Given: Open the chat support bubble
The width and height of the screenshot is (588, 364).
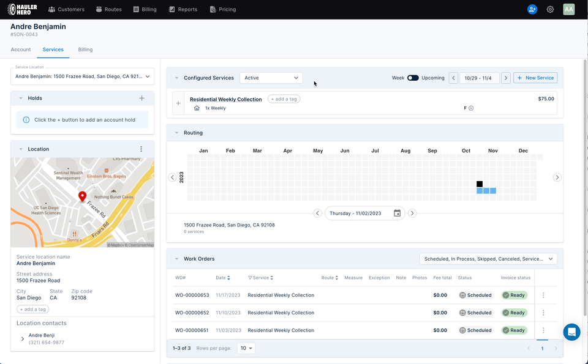Looking at the screenshot, I should pyautogui.click(x=571, y=332).
